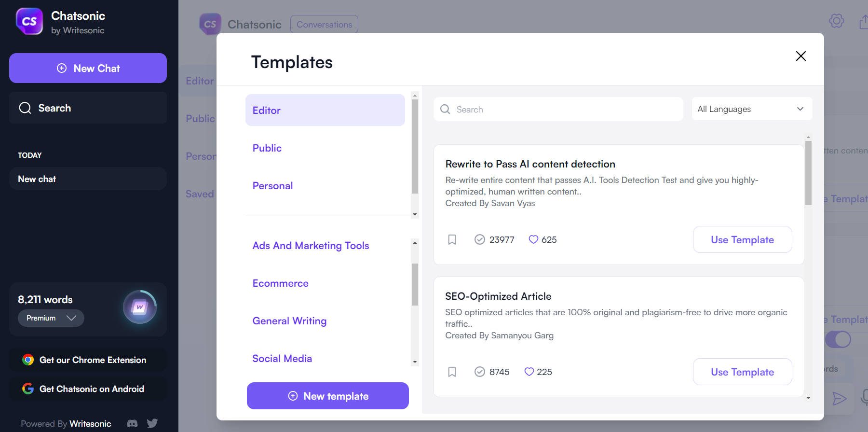Create a New template
Viewport: 868px width, 432px height.
pyautogui.click(x=328, y=396)
